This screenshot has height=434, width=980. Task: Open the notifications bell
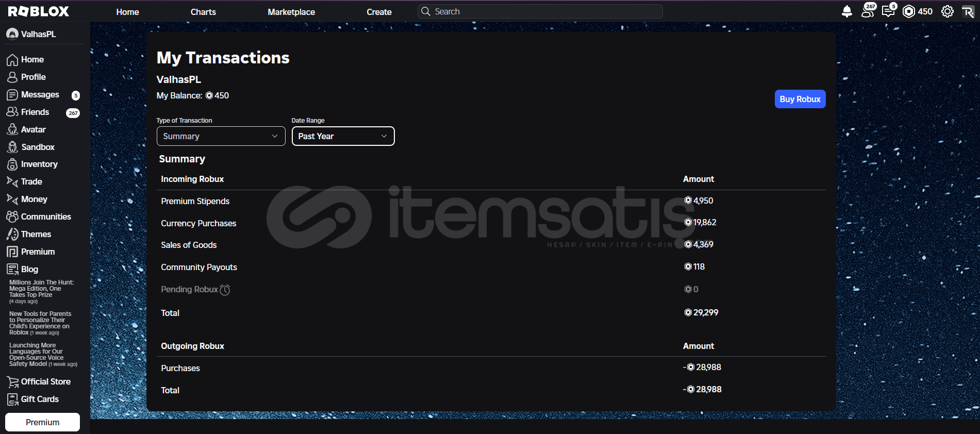tap(846, 11)
